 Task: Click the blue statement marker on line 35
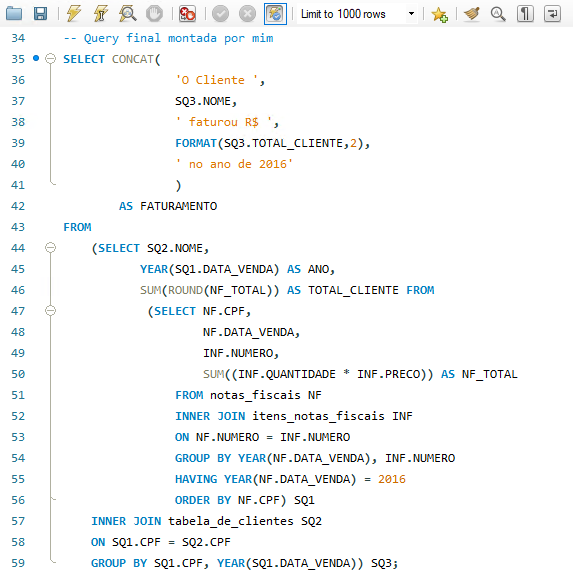point(36,58)
